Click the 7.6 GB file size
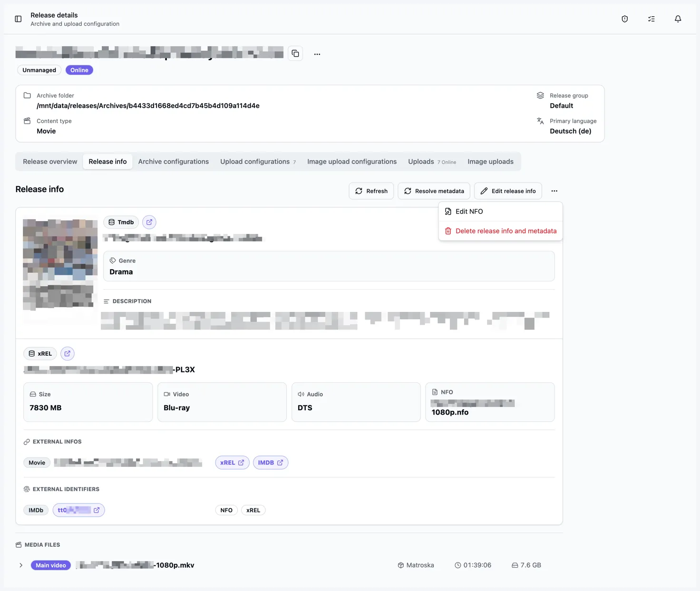This screenshot has width=700, height=591. click(526, 565)
